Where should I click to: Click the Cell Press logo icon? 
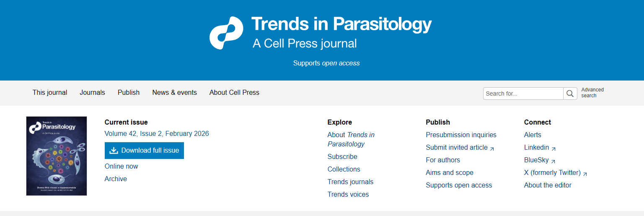pyautogui.click(x=226, y=33)
